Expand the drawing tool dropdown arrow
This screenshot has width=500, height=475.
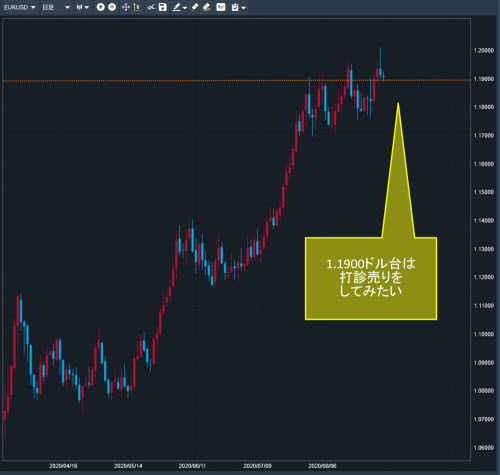click(185, 8)
